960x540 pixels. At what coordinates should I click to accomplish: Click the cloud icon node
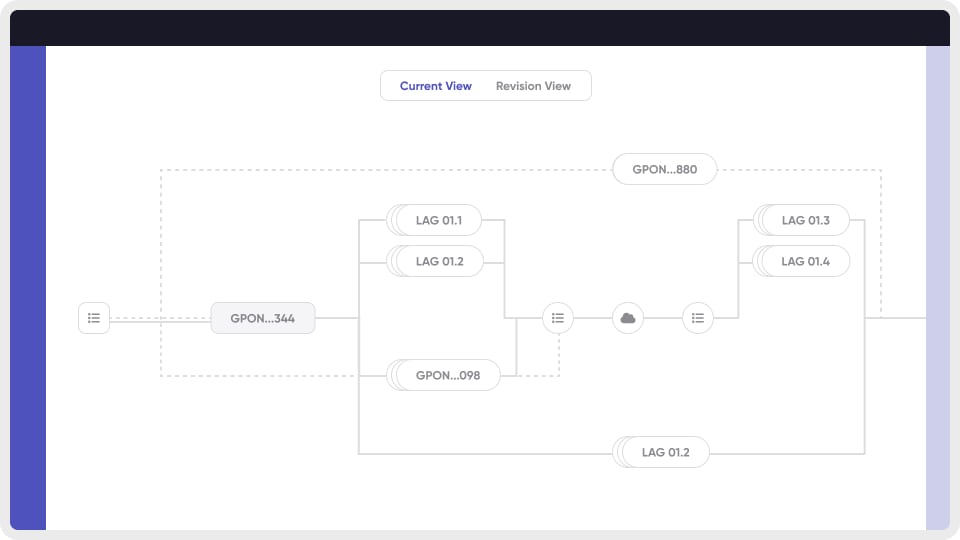click(628, 318)
